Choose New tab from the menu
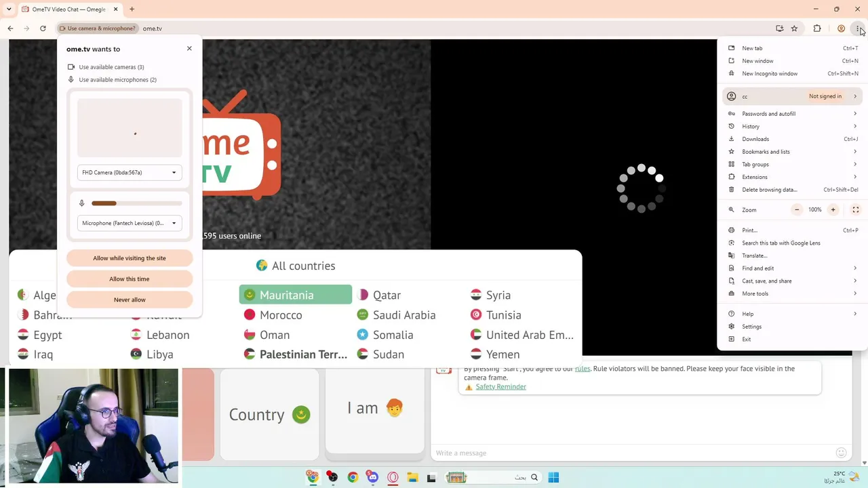Image resolution: width=868 pixels, height=488 pixels. coord(792,48)
